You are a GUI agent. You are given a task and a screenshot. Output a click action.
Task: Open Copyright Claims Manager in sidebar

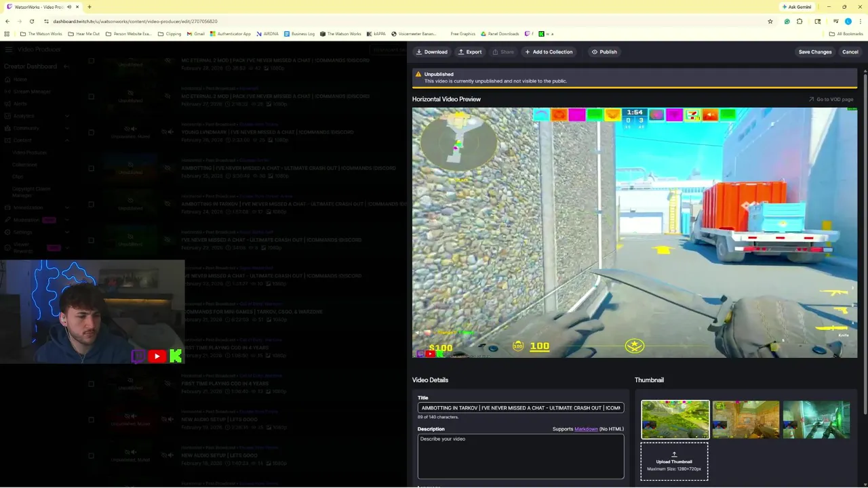[x=32, y=192]
